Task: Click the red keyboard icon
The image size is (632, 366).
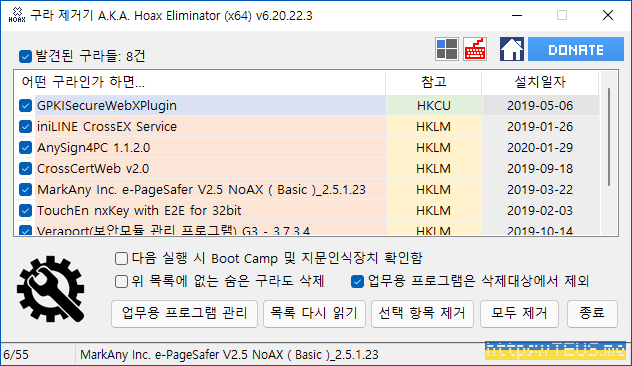Action: click(x=475, y=49)
